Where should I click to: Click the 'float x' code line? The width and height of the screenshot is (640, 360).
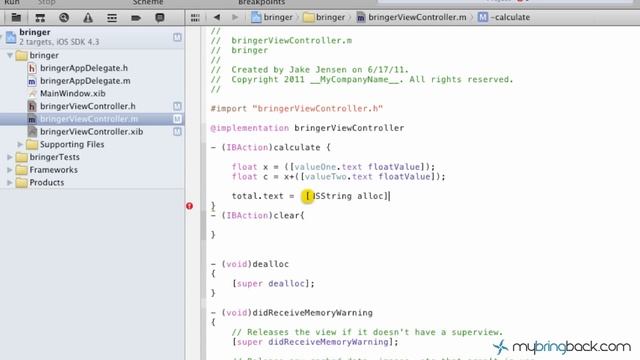coord(333,167)
